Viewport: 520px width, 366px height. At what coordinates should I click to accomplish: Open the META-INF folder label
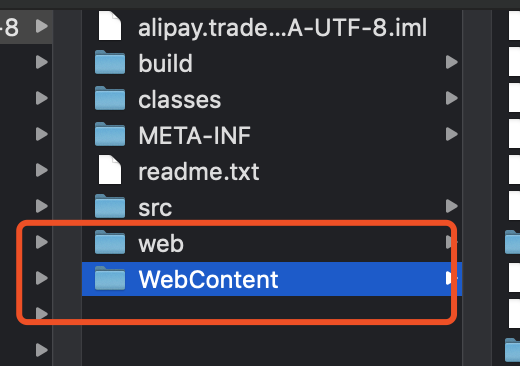[194, 135]
